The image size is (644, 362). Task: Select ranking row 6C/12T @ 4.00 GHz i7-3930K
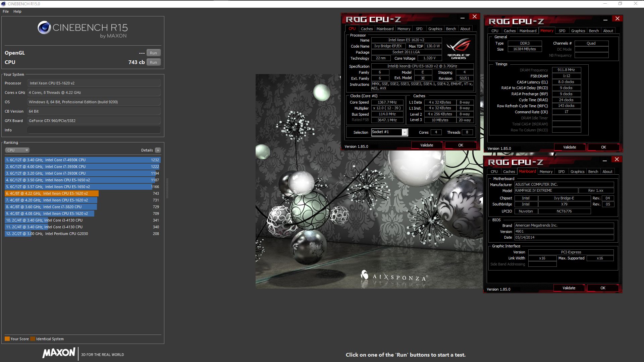point(83,167)
